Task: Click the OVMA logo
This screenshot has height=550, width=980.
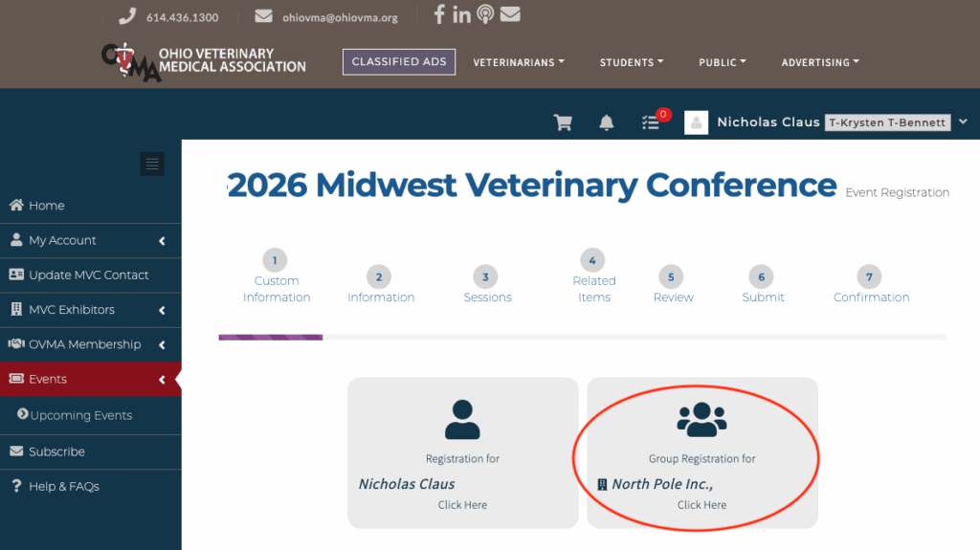Action: 204,62
